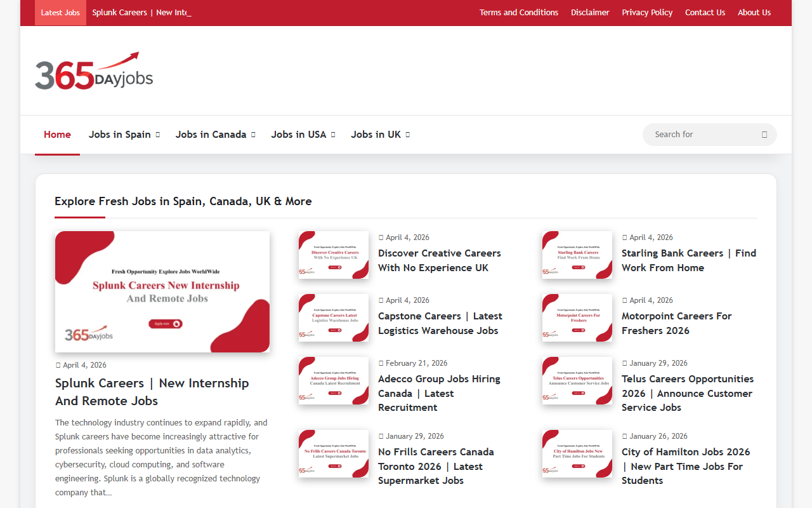
Task: Open the Privacy Policy link
Action: [647, 13]
